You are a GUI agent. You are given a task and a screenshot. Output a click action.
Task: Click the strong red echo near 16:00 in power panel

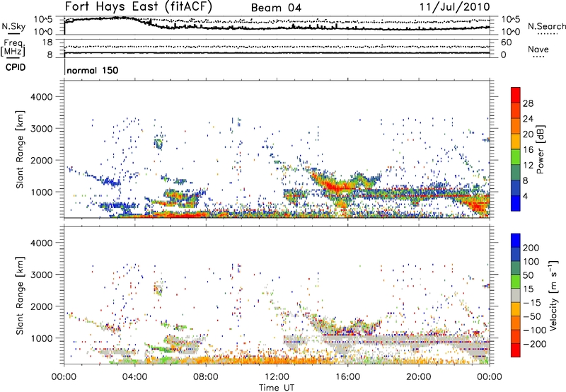click(335, 188)
